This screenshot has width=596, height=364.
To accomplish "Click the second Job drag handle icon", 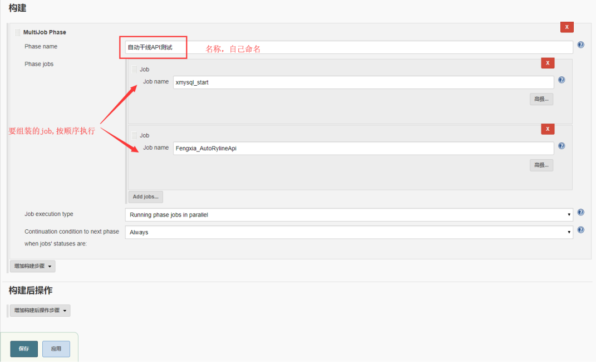I will (x=134, y=135).
